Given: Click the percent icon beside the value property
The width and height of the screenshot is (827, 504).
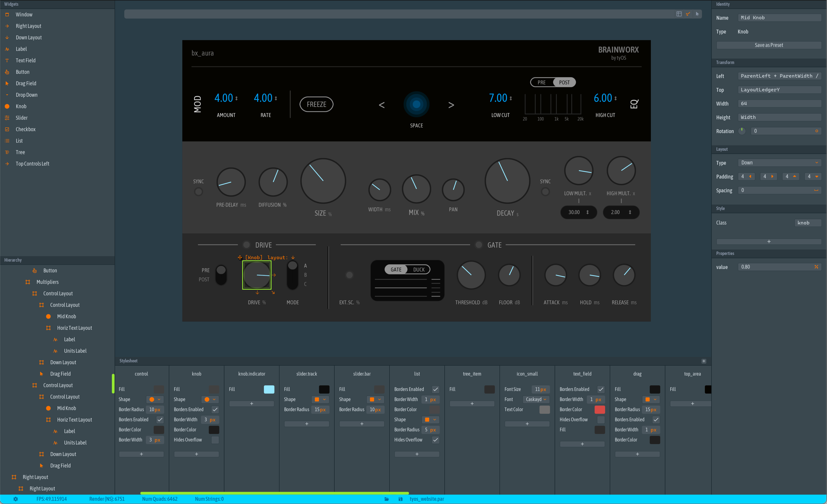Looking at the screenshot, I should 816,267.
